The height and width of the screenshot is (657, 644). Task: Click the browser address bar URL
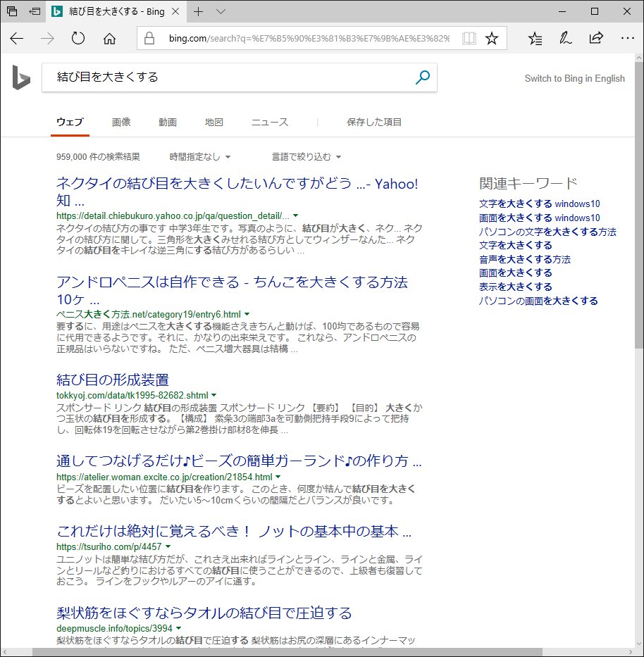pos(309,39)
